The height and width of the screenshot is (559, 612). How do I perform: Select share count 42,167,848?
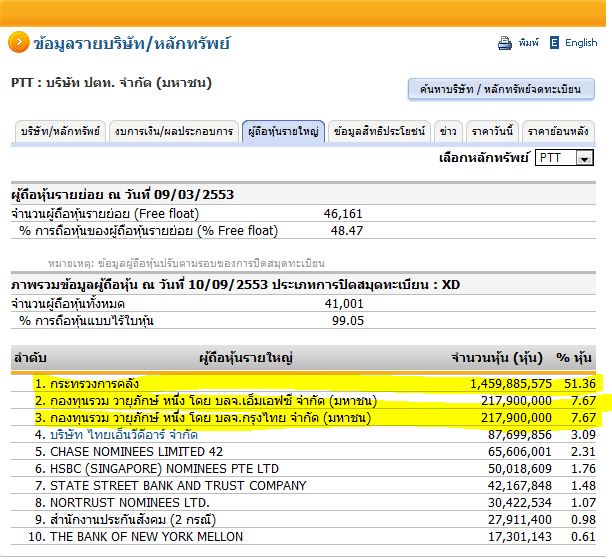point(520,486)
